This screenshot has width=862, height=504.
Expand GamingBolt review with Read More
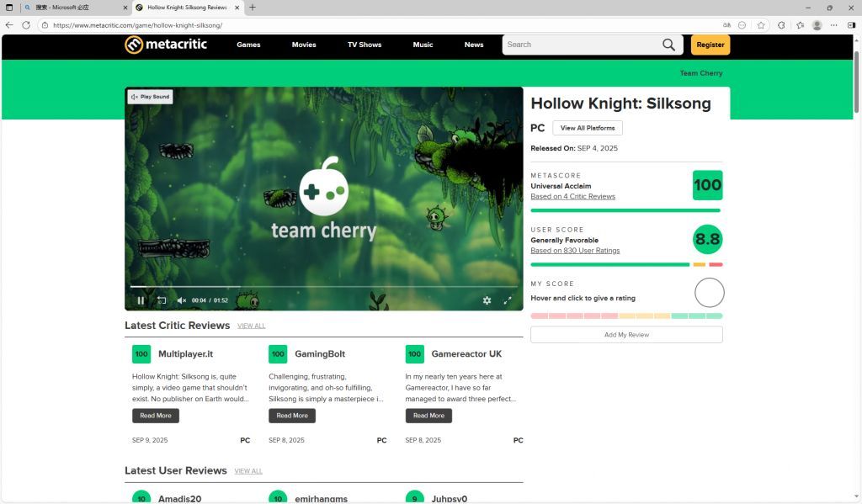(x=292, y=416)
